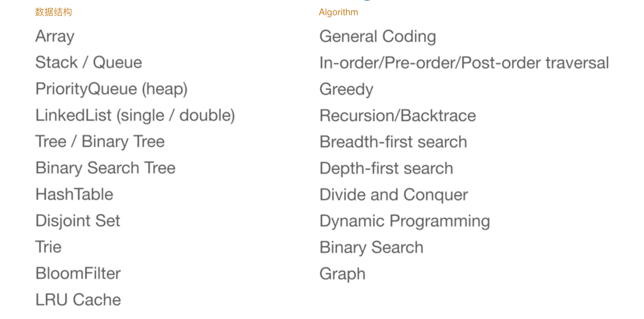Image resolution: width=644 pixels, height=319 pixels.
Task: Click the Disjoint Set item
Action: [x=78, y=221]
